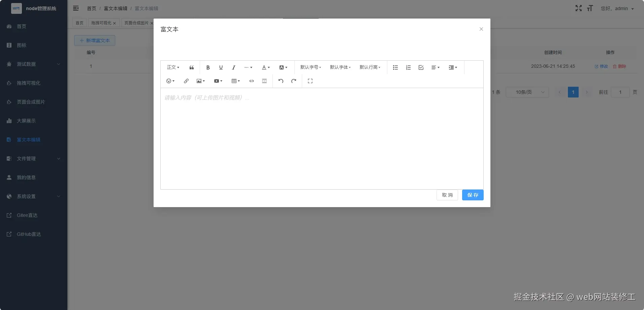Image resolution: width=644 pixels, height=310 pixels.
Task: Click the 保存 button
Action: (473, 195)
